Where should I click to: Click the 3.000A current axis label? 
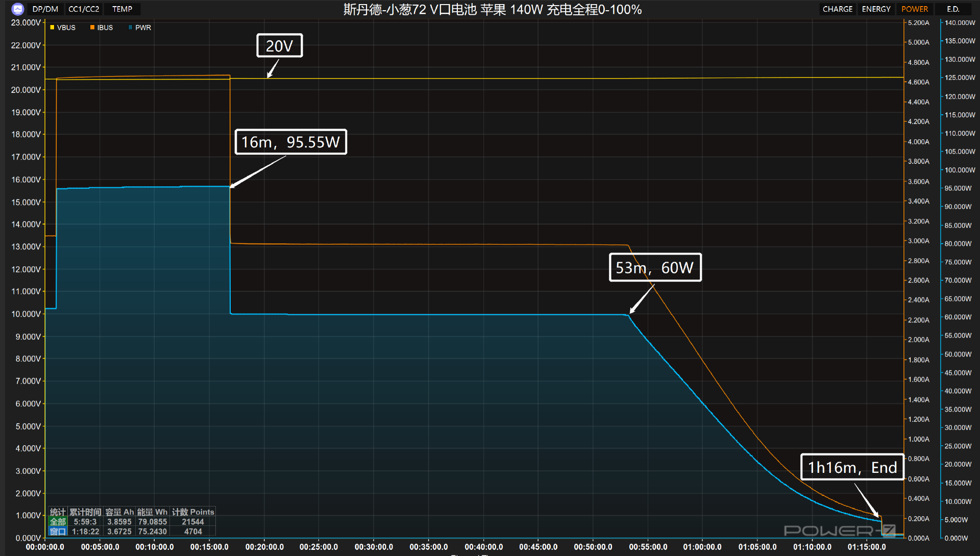pyautogui.click(x=918, y=241)
